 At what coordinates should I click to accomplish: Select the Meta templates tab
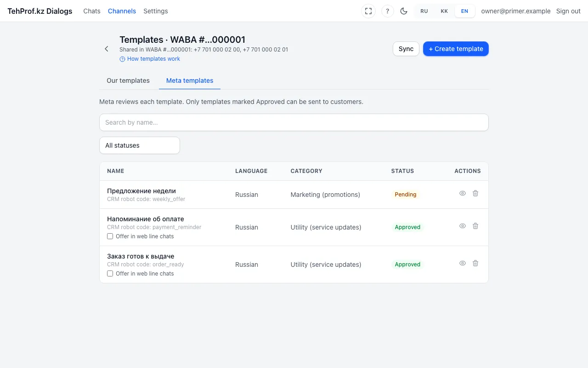[190, 80]
